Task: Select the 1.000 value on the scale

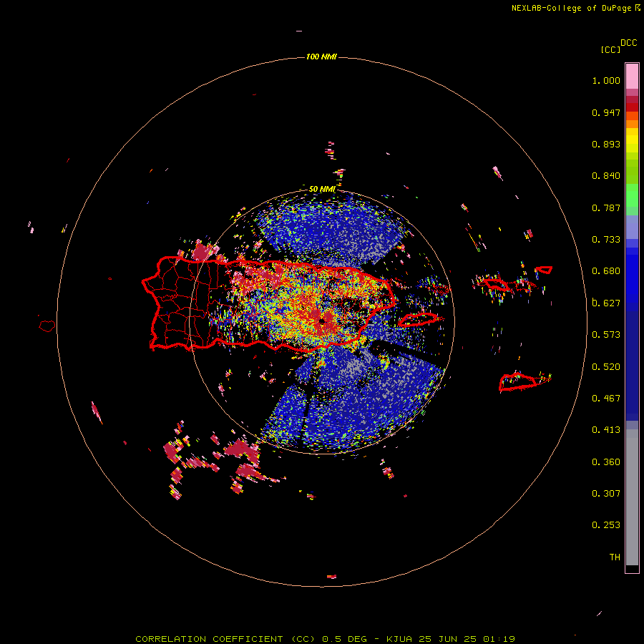Action: (606, 80)
